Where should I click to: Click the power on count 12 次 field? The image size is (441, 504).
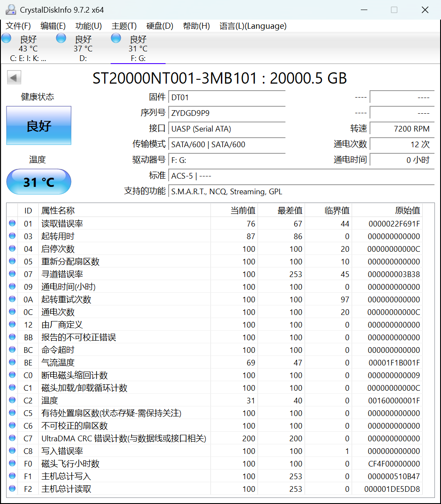402,144
